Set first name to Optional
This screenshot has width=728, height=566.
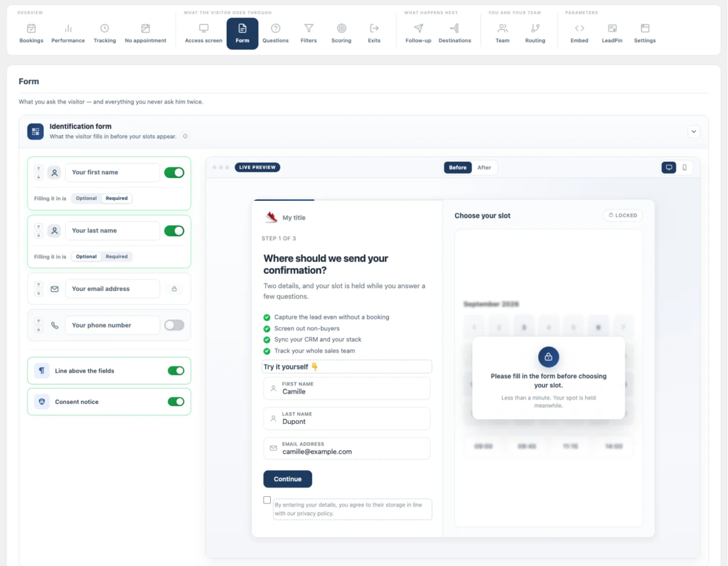(86, 198)
